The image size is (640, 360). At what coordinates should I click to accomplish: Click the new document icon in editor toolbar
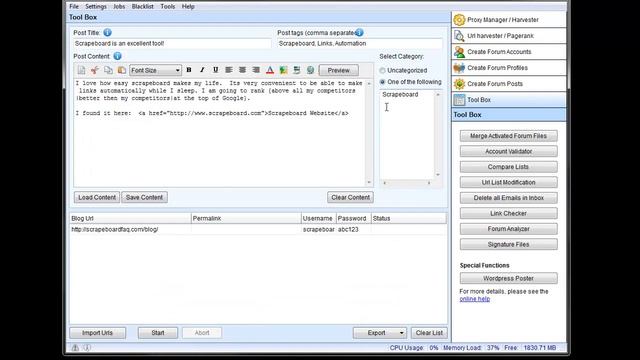(x=81, y=70)
